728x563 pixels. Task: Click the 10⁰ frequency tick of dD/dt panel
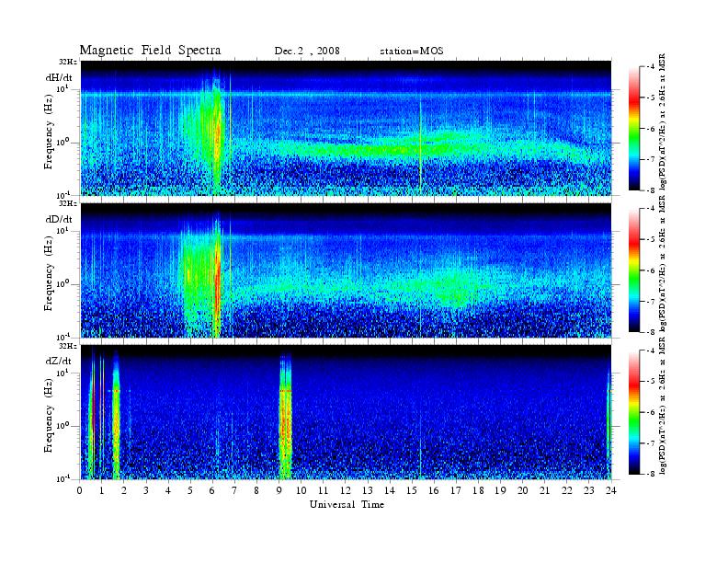point(63,284)
